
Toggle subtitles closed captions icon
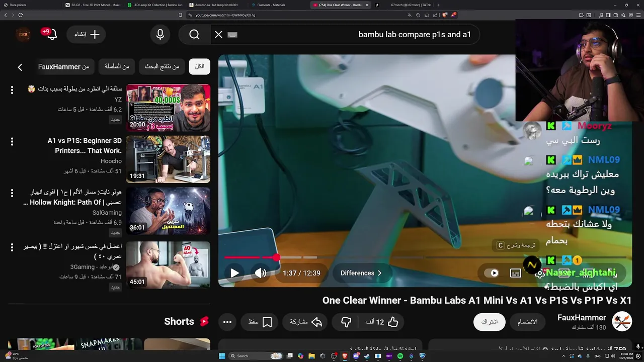click(x=516, y=273)
